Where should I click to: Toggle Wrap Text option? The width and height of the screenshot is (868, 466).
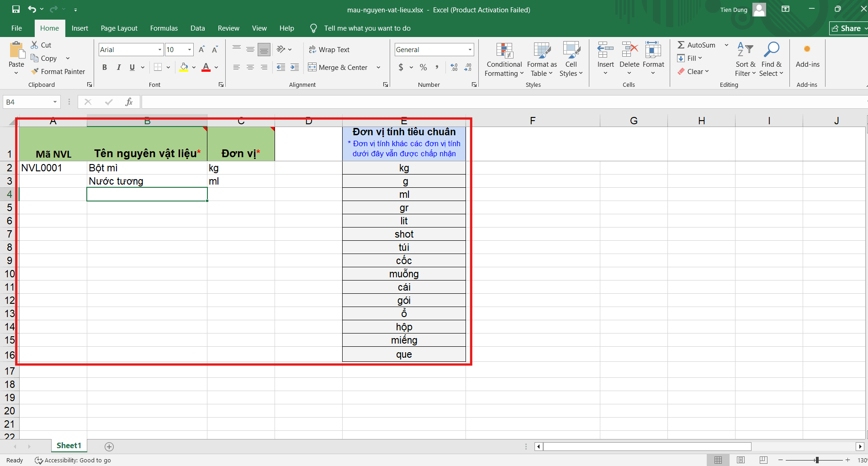[329, 49]
